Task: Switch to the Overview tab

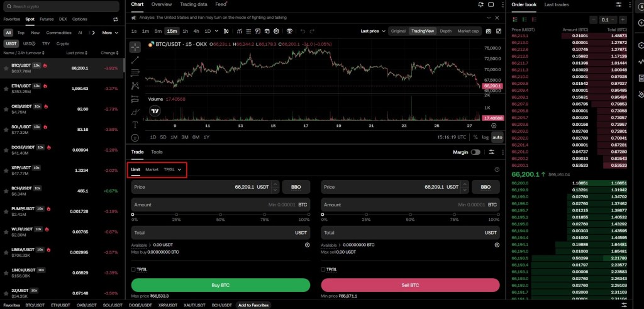Action: [162, 4]
